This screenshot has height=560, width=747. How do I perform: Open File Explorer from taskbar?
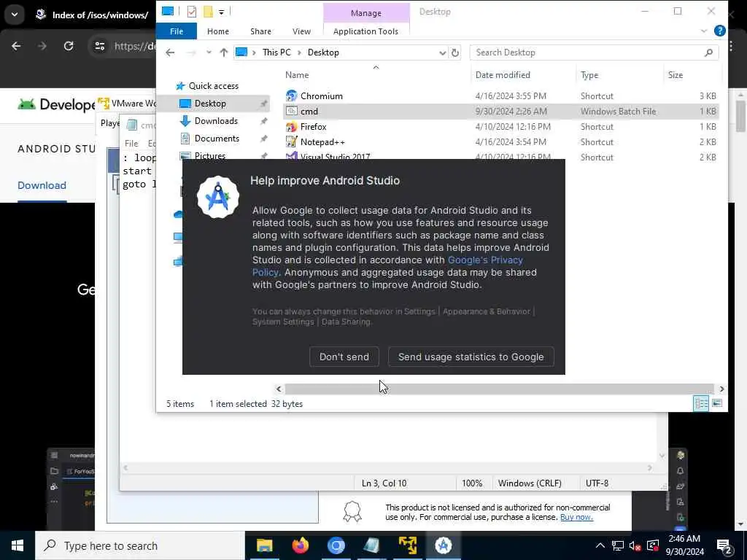coord(264,545)
